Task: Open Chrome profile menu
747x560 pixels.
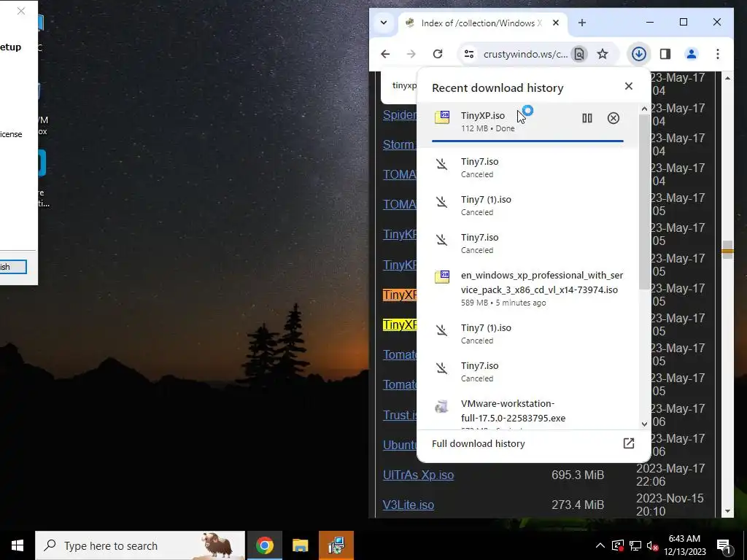Action: tap(692, 54)
